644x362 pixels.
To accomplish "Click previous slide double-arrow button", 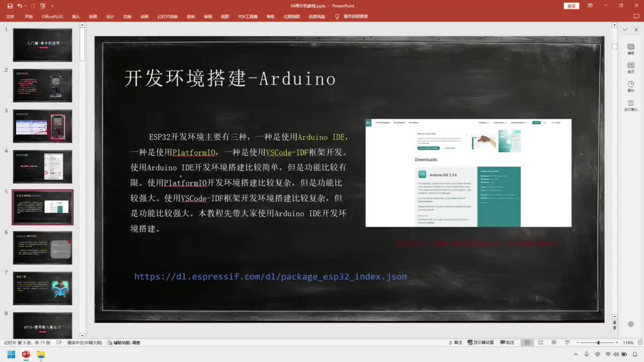I will [614, 322].
